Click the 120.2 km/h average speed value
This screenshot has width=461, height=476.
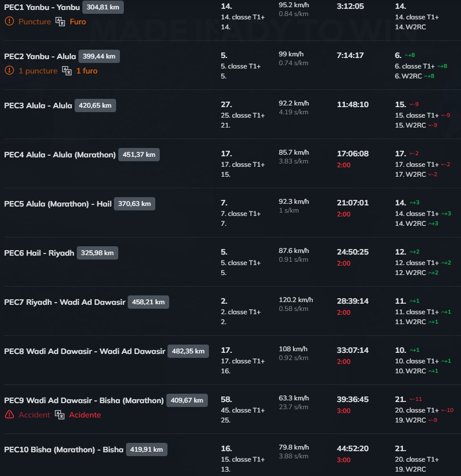(296, 300)
